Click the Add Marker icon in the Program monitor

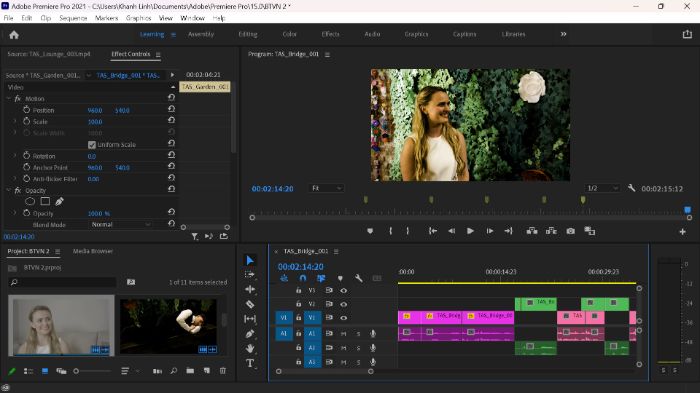point(370,231)
